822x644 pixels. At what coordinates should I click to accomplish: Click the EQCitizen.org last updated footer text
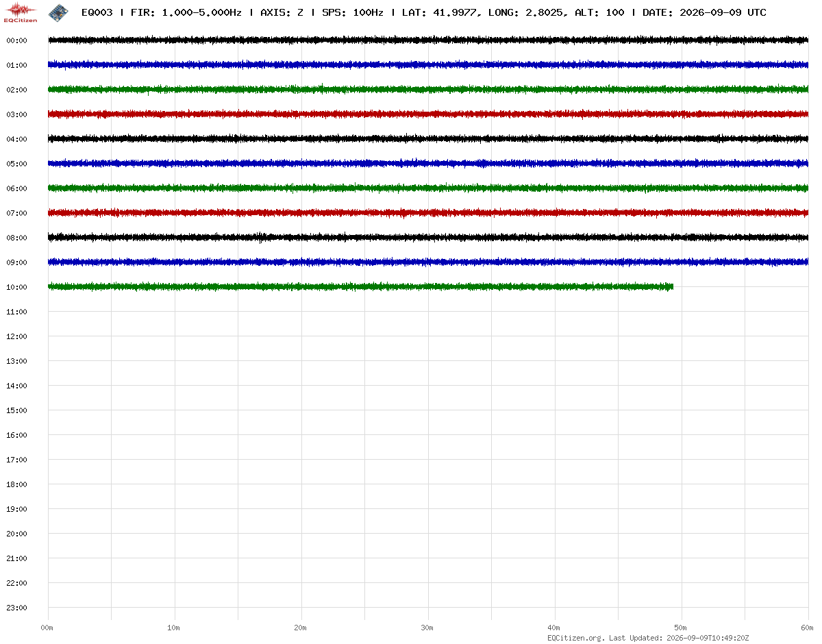coord(648,638)
